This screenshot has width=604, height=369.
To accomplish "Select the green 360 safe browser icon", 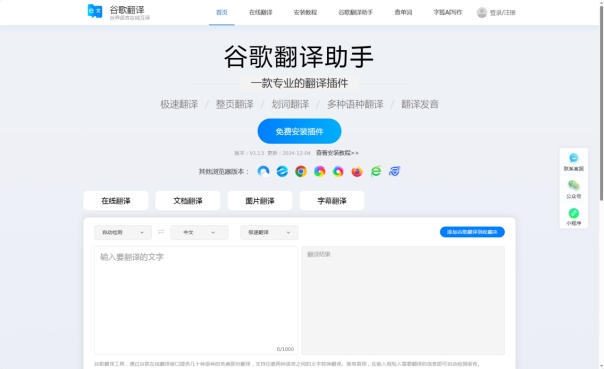I will (376, 171).
